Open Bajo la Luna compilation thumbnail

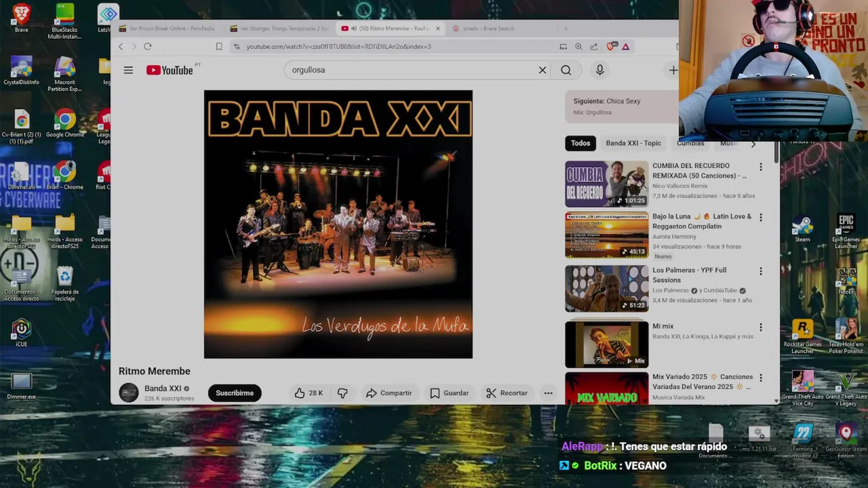point(607,235)
